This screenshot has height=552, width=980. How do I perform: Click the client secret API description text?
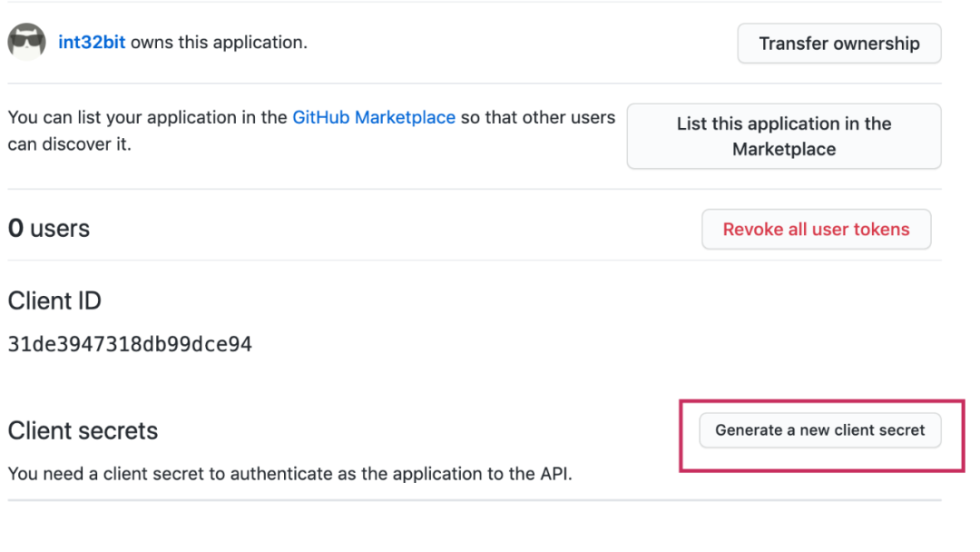pos(290,473)
